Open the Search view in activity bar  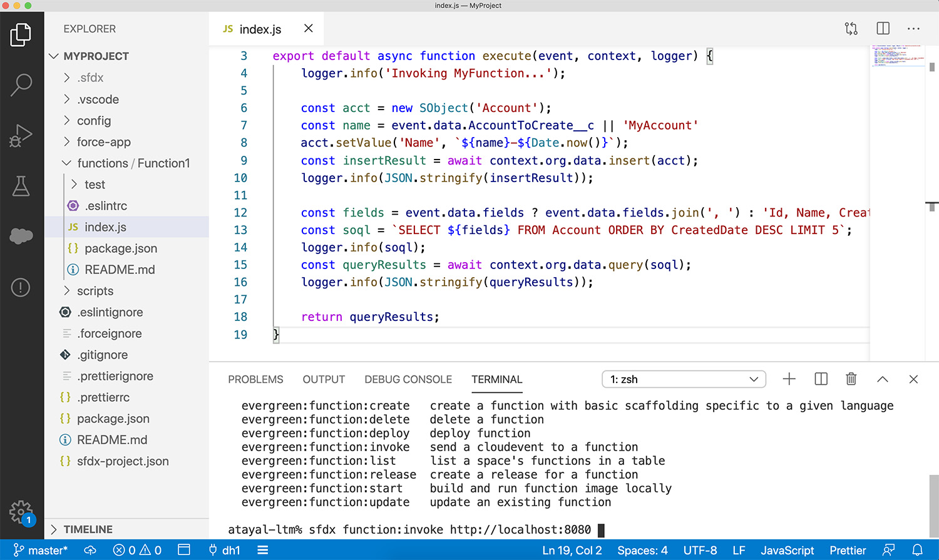(x=21, y=84)
